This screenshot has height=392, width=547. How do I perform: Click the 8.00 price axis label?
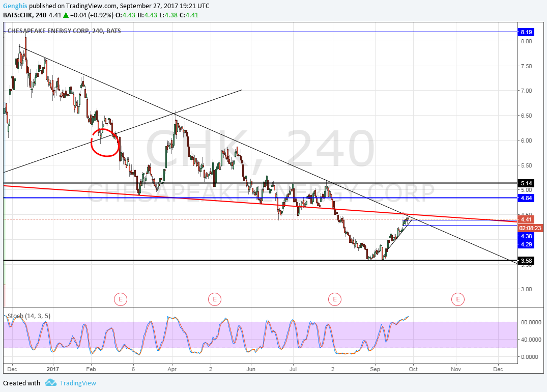tap(527, 41)
